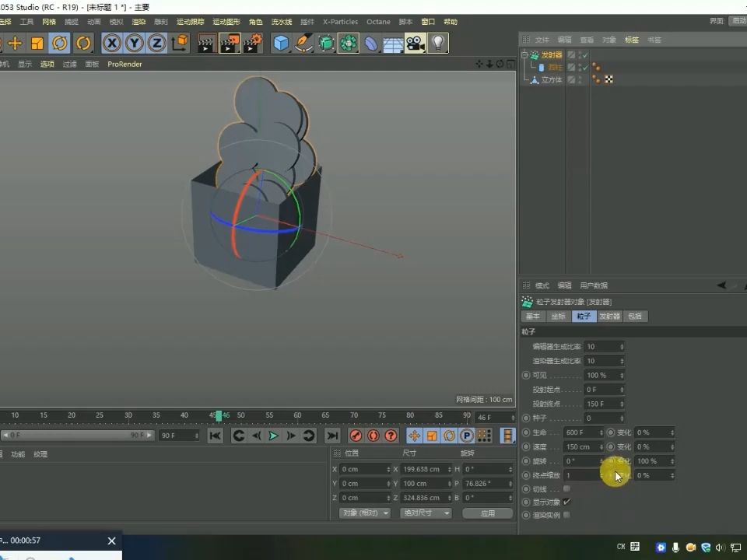Click the timeline playhead at frame 46

click(219, 415)
